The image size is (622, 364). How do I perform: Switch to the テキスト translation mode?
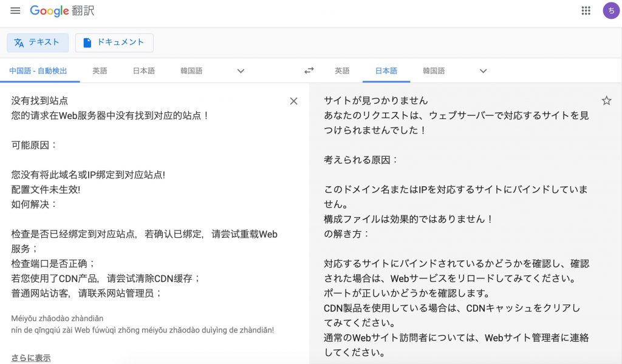tap(38, 42)
